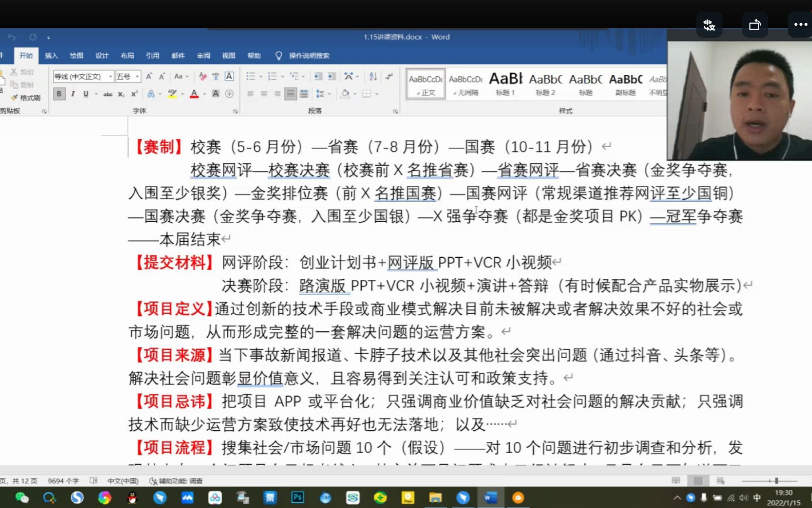Expand line spacing dropdown arrow

(x=329, y=94)
